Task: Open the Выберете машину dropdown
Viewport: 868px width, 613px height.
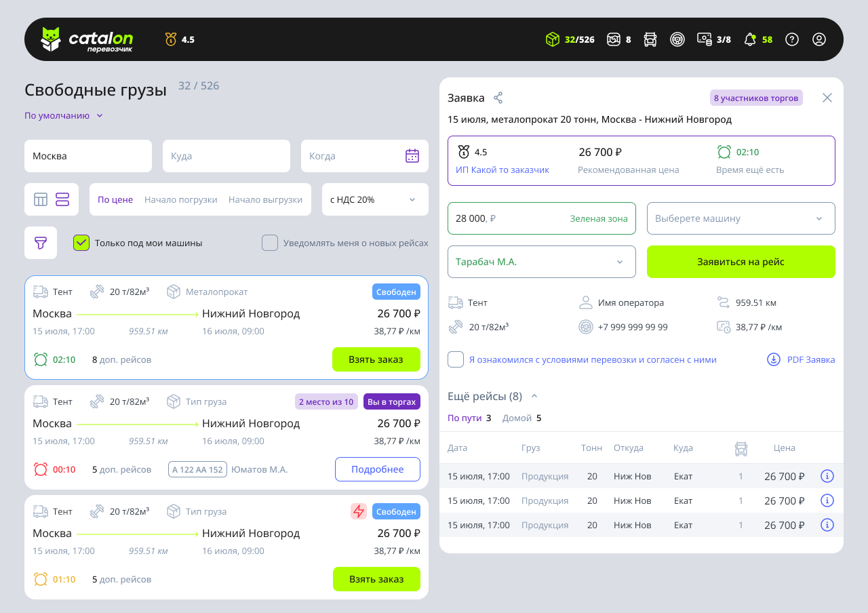Action: coord(741,218)
